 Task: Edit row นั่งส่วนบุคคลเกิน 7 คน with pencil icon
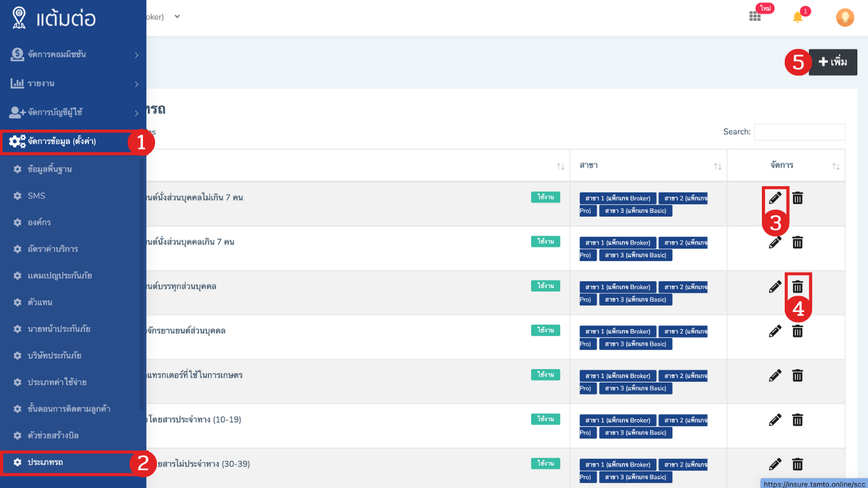click(x=775, y=242)
